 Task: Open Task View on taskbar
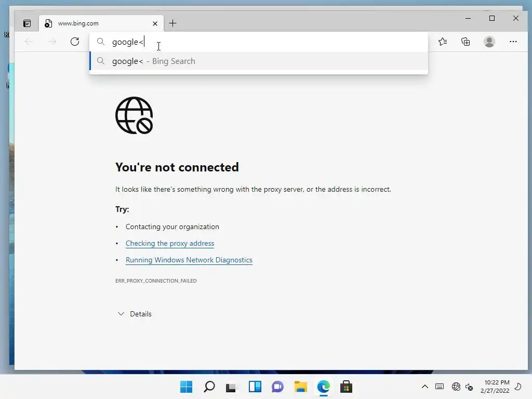pos(231,387)
